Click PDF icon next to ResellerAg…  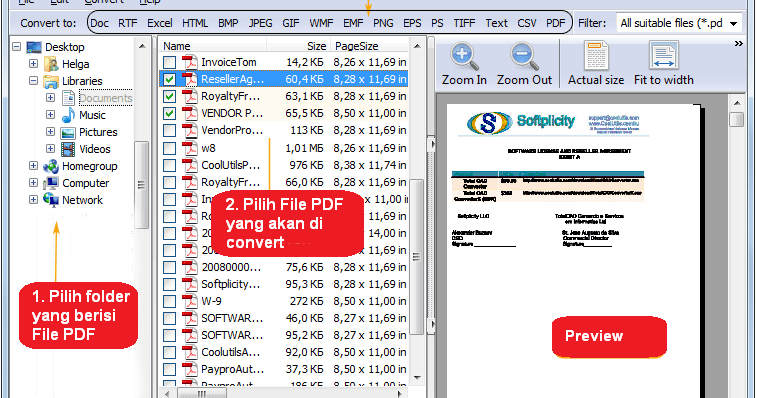[x=190, y=79]
